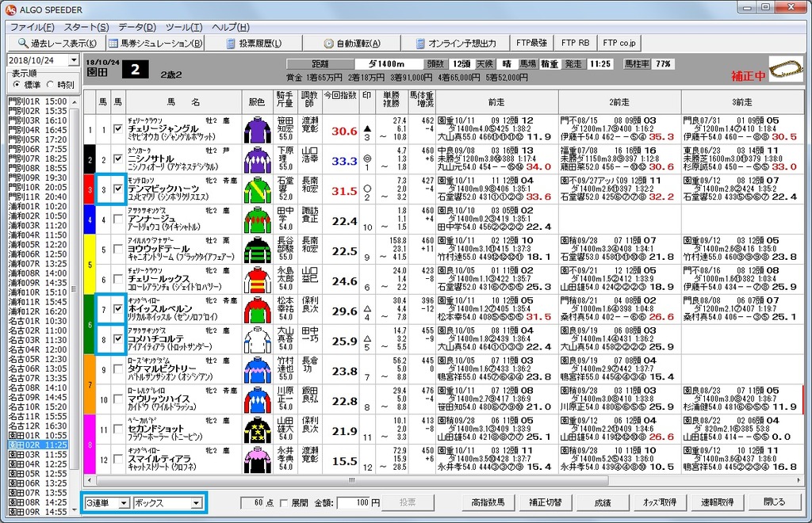This screenshot has height=523, width=812.
Task: Uncheck horse 1 チェリージャングル checkbox
Action: tap(118, 129)
